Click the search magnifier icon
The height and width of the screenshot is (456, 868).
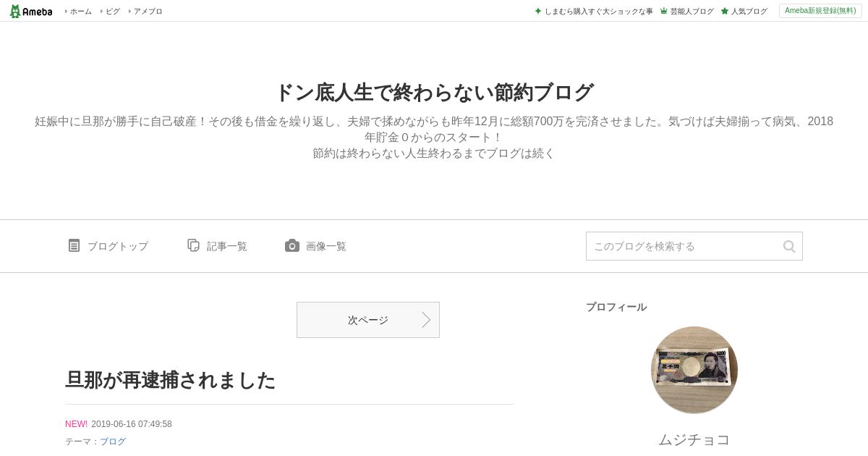coord(789,246)
